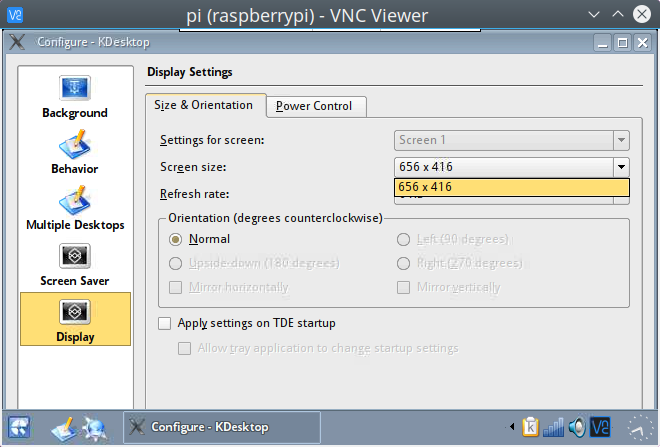Select the Display section in sidebar
Image resolution: width=660 pixels, height=447 pixels.
(75, 320)
